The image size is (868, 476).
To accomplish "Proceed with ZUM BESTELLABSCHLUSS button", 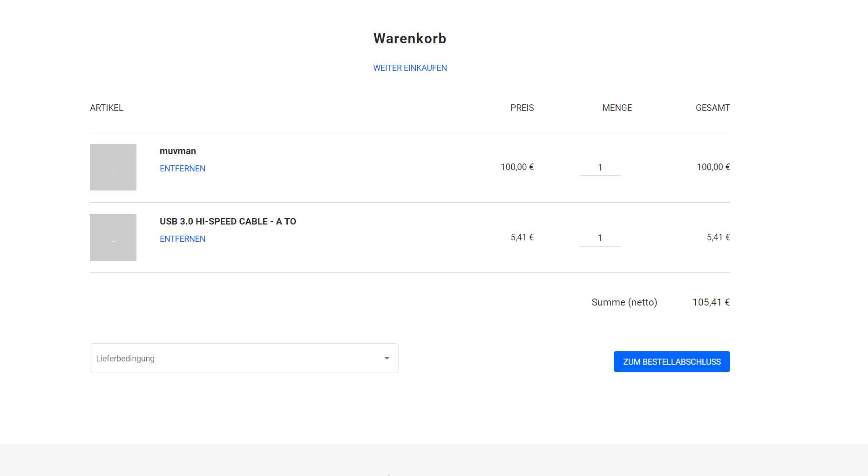I will (x=671, y=361).
